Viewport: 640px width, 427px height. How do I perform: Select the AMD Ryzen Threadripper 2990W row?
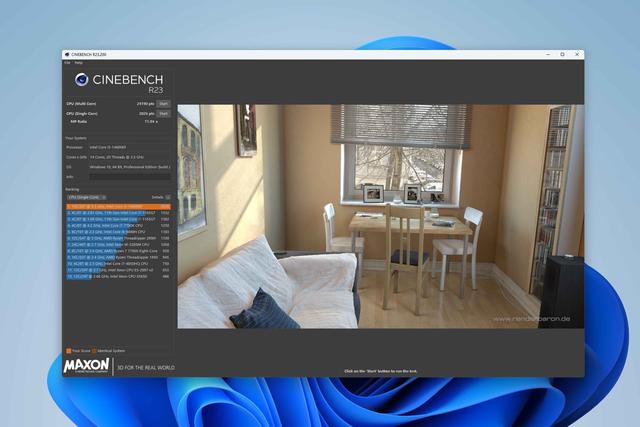(x=118, y=238)
